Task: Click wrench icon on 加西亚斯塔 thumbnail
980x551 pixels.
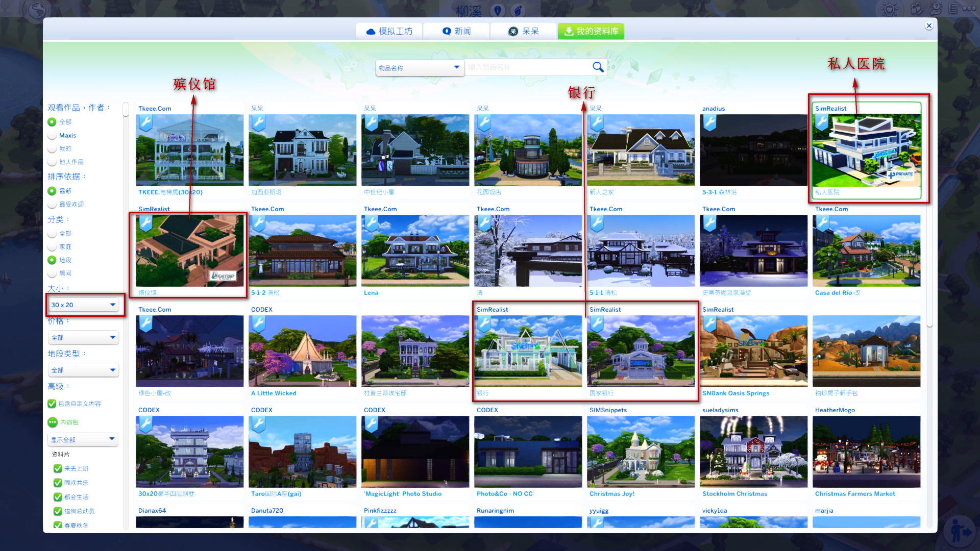Action: (258, 123)
